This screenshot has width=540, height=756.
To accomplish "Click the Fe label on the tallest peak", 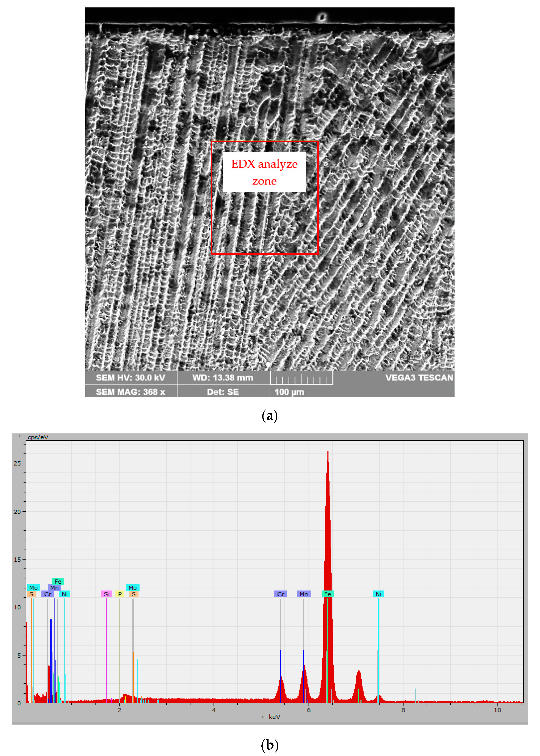I will point(327,594).
